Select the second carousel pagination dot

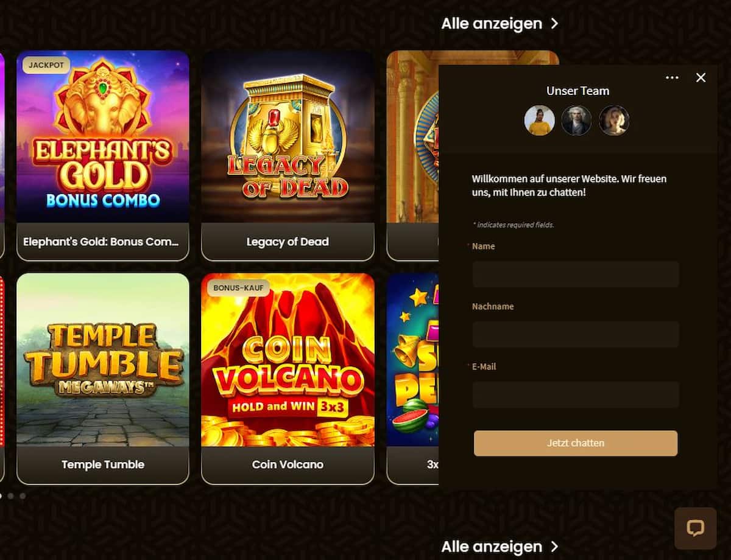click(10, 496)
